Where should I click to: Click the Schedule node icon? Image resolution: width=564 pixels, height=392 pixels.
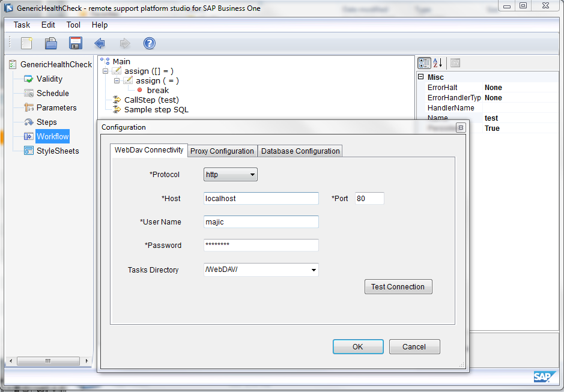click(29, 93)
